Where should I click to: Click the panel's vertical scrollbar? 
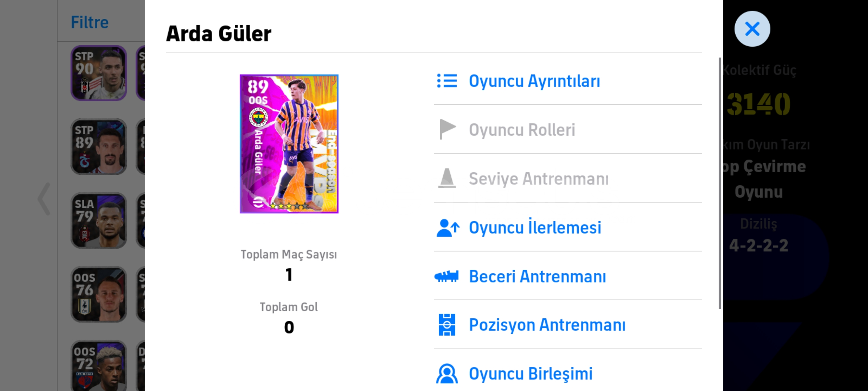pos(720,183)
